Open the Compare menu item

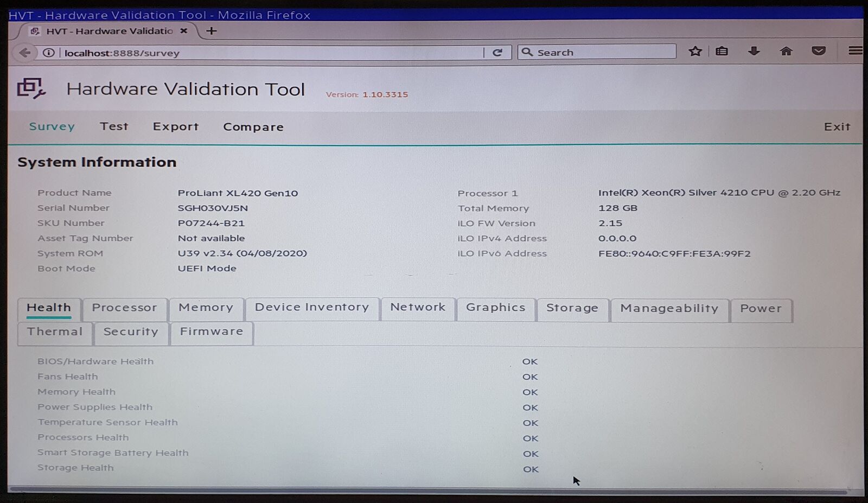253,127
